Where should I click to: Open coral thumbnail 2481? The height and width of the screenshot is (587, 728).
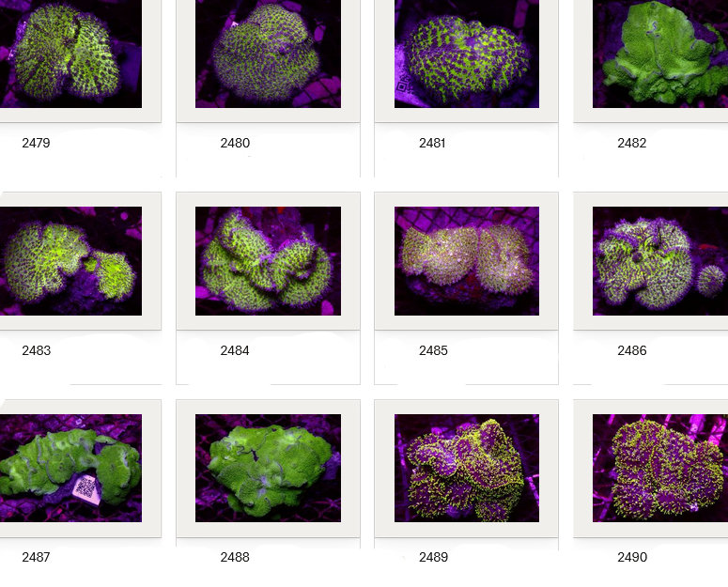coord(467,54)
